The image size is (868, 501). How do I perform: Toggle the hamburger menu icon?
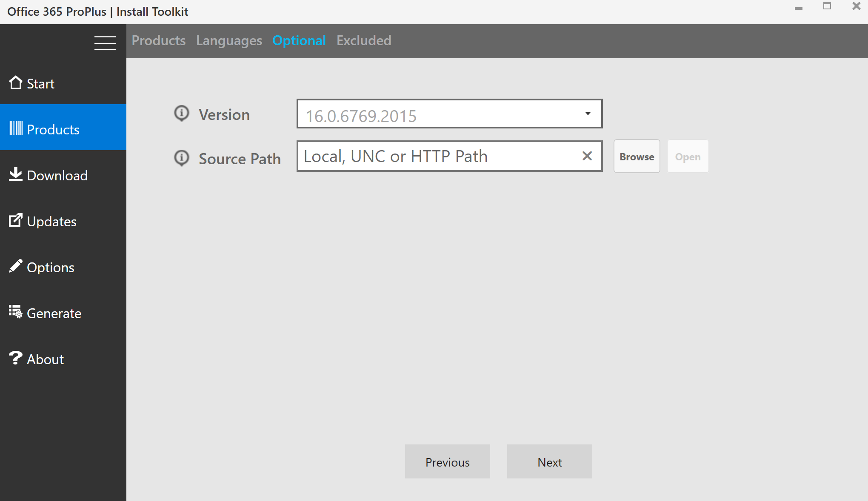[105, 43]
